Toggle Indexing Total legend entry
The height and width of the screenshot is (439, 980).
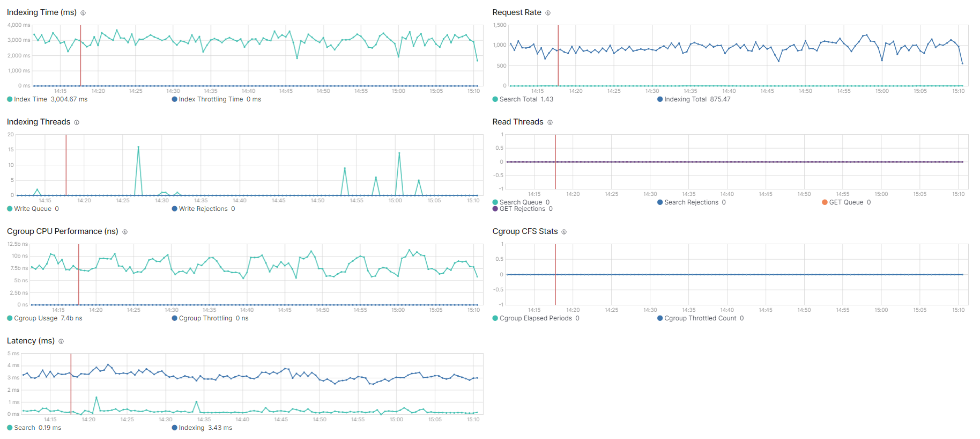[x=694, y=99]
